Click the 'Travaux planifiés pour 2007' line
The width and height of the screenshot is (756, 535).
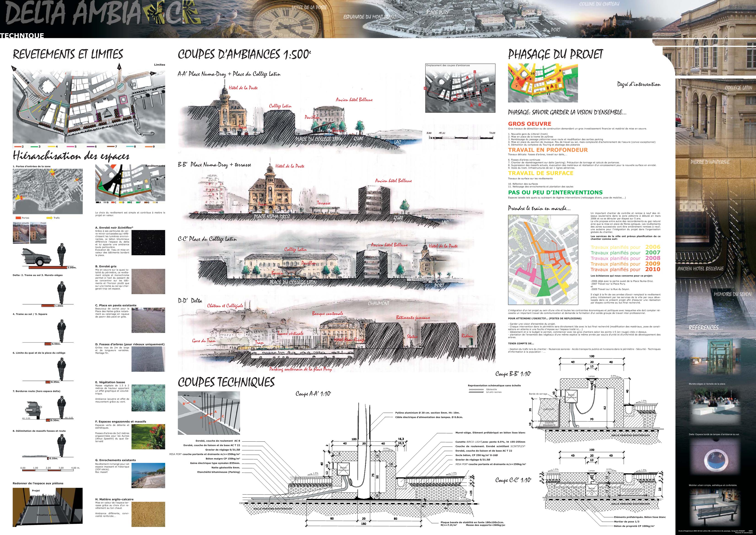(x=625, y=253)
